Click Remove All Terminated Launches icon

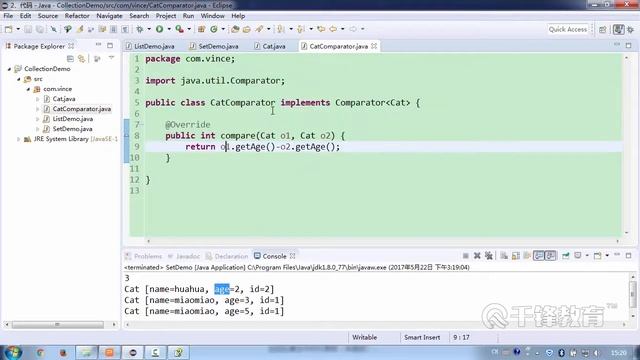pos(489,256)
